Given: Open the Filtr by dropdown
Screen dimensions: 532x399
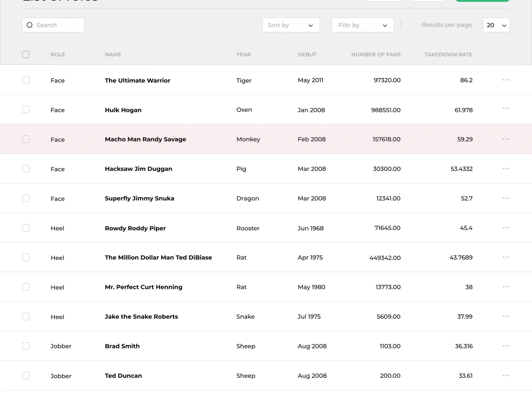Looking at the screenshot, I should click(363, 25).
